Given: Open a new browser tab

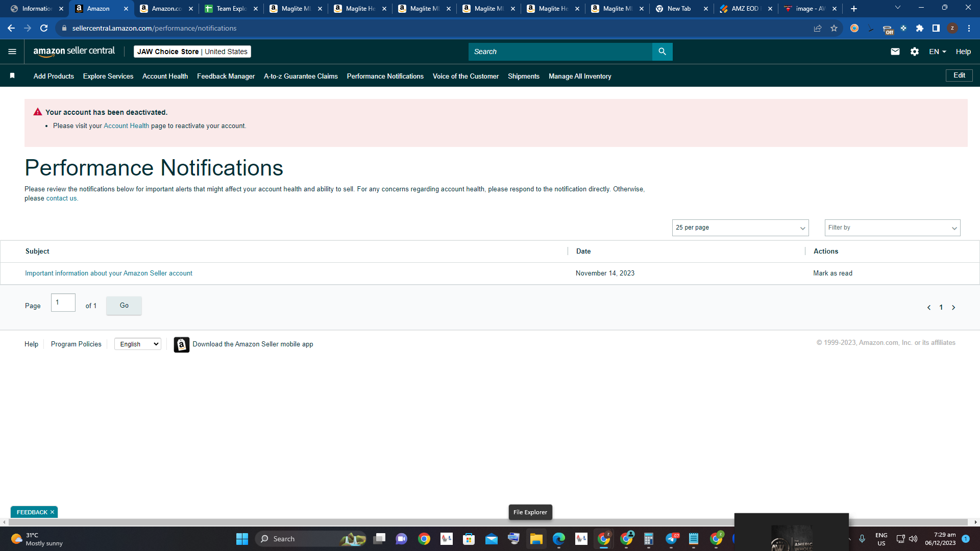Looking at the screenshot, I should pos(854,9).
